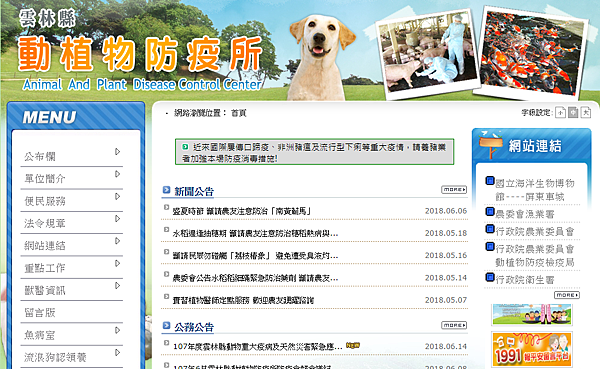
Task: Open 國立海洋生物博物館 link
Action: 535,190
